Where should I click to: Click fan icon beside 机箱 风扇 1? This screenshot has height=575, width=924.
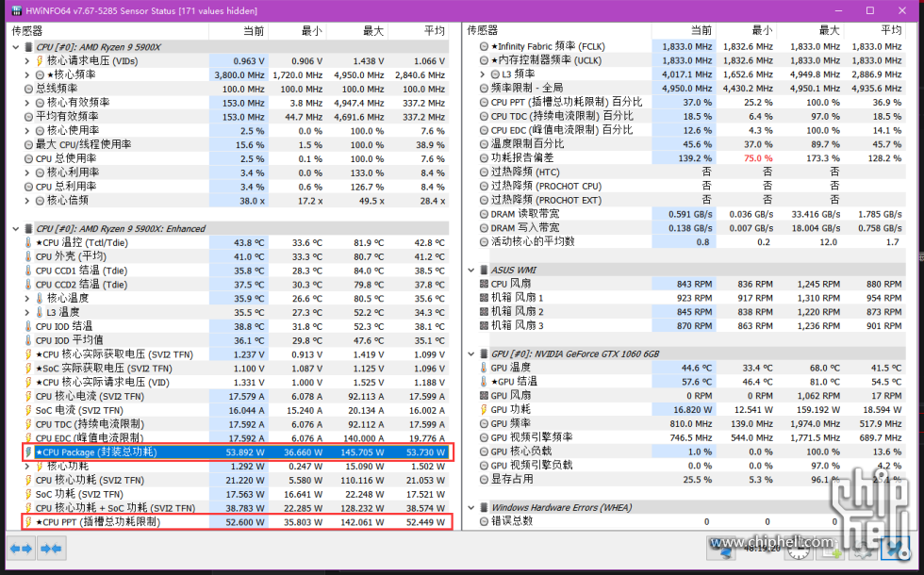click(484, 298)
